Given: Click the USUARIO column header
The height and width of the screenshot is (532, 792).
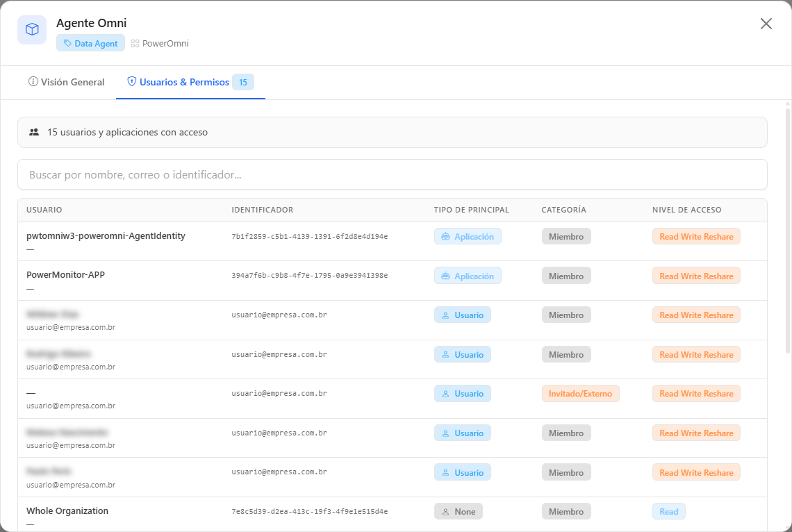Looking at the screenshot, I should tap(44, 210).
